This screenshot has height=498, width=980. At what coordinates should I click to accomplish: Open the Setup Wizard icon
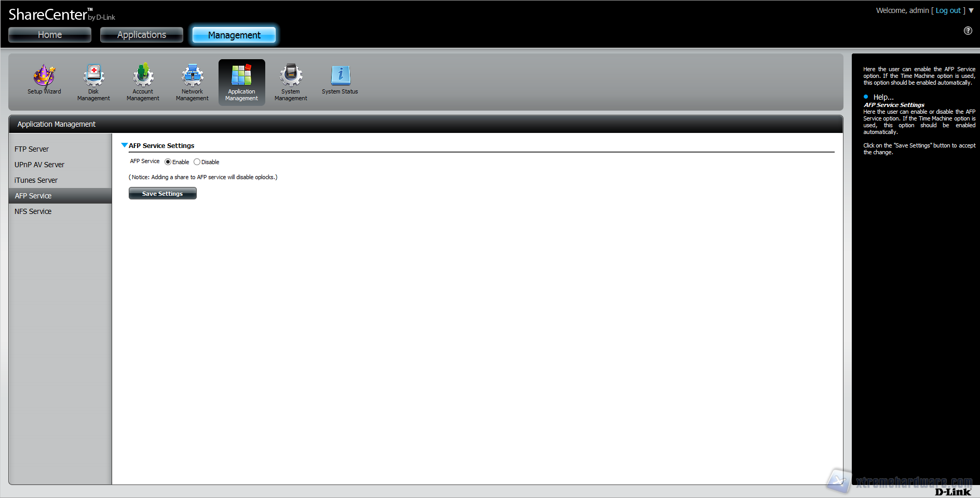coord(44,79)
